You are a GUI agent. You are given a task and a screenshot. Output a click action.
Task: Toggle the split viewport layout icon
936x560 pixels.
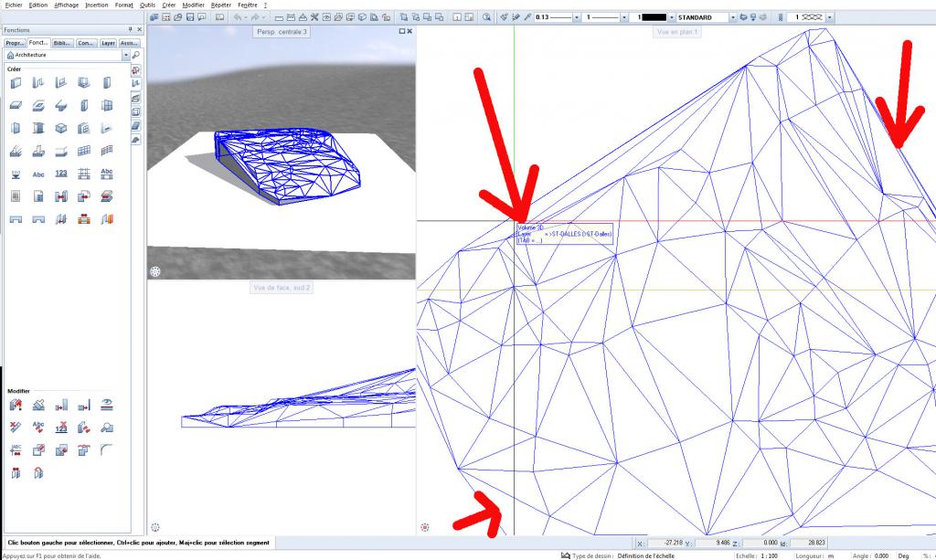(469, 17)
